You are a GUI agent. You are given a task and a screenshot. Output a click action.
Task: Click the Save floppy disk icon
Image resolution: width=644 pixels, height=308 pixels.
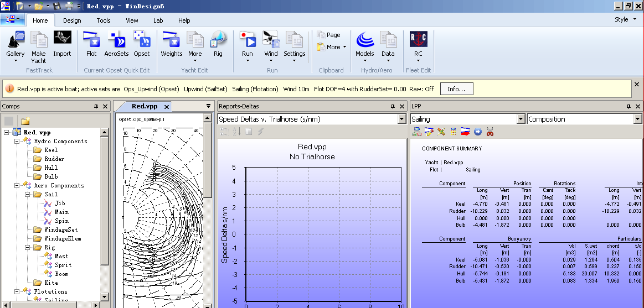click(x=57, y=6)
